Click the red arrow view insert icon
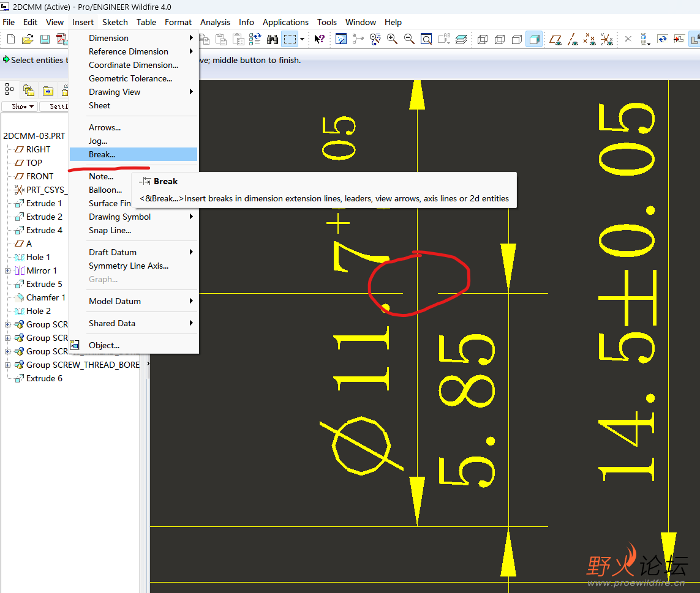The width and height of the screenshot is (700, 593). tap(679, 39)
